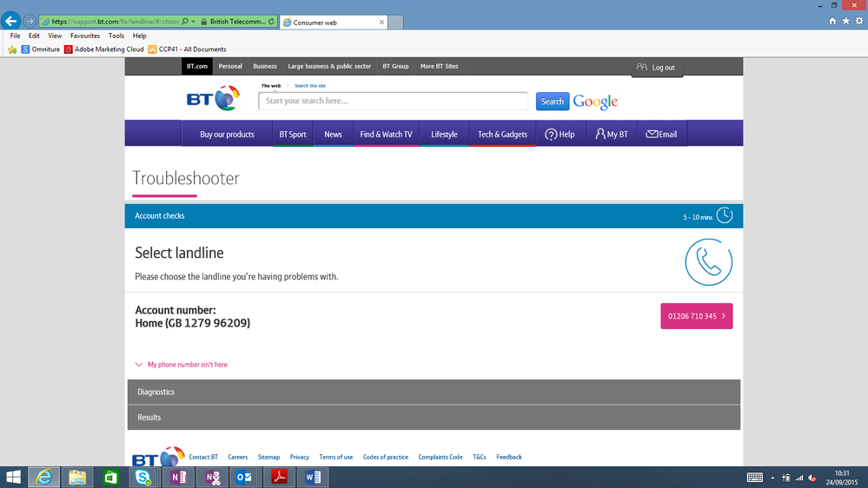Launch Outlook from the taskbar
868x488 pixels.
[244, 477]
